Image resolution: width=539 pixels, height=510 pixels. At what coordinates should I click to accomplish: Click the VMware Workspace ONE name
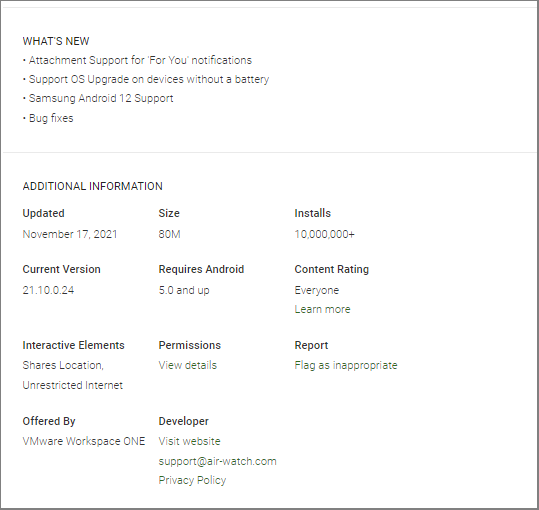tap(84, 441)
